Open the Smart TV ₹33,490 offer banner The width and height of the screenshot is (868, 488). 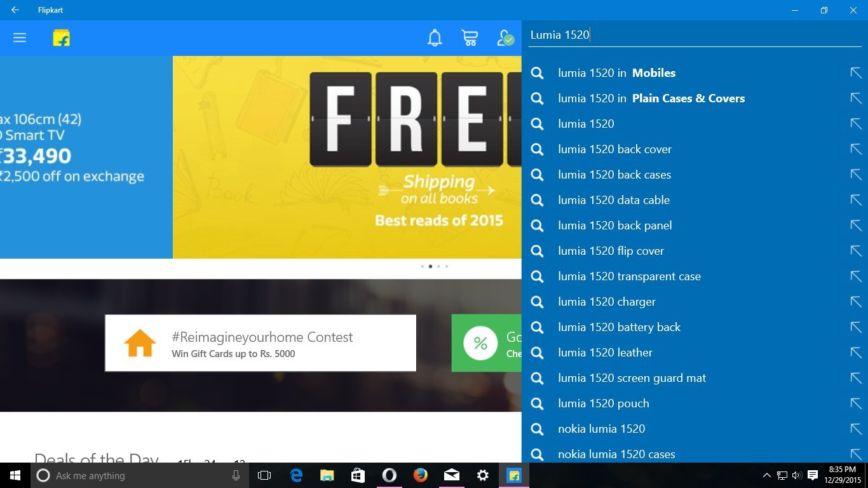click(86, 157)
